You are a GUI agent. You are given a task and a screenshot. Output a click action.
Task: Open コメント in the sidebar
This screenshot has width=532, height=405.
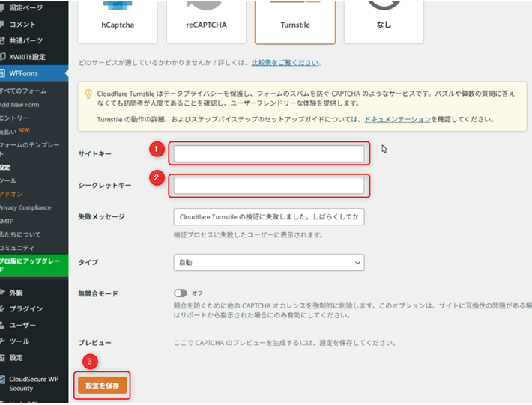[22, 25]
